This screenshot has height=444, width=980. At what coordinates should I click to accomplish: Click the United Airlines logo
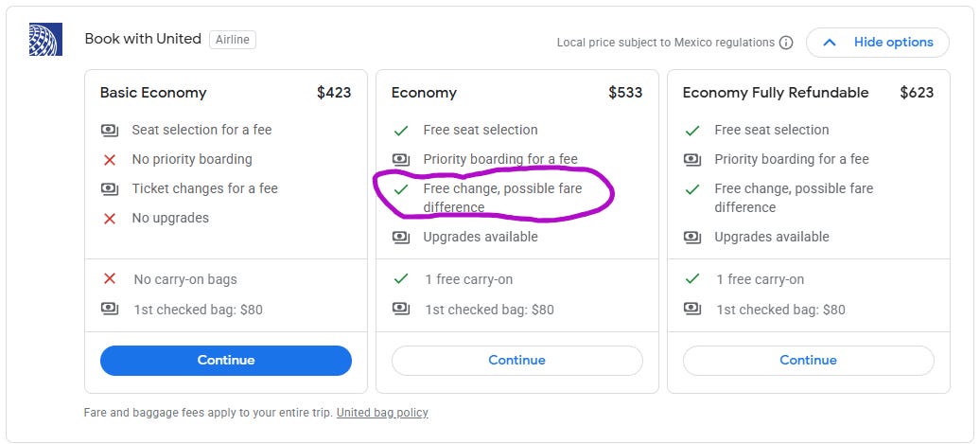45,40
